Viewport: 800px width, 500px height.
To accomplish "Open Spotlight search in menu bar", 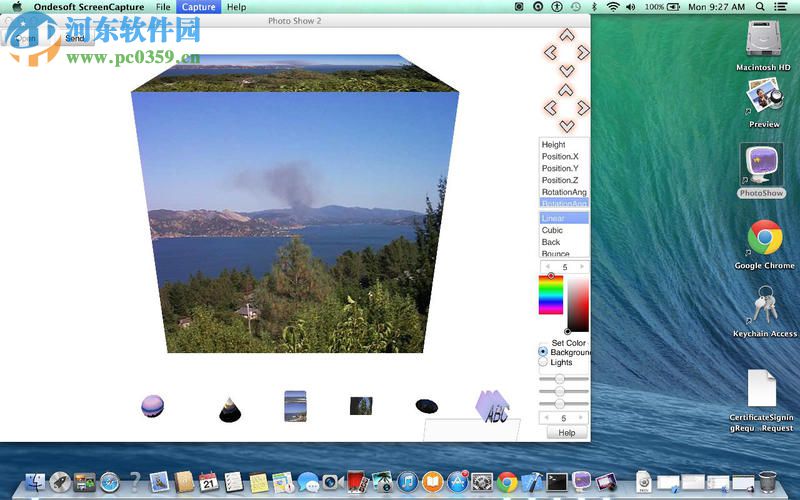I will [760, 7].
